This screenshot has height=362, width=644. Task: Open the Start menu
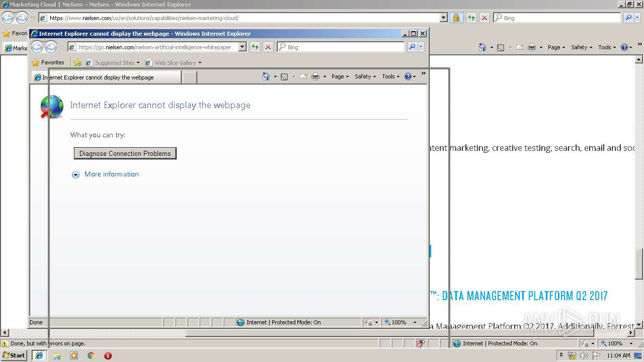[14, 355]
